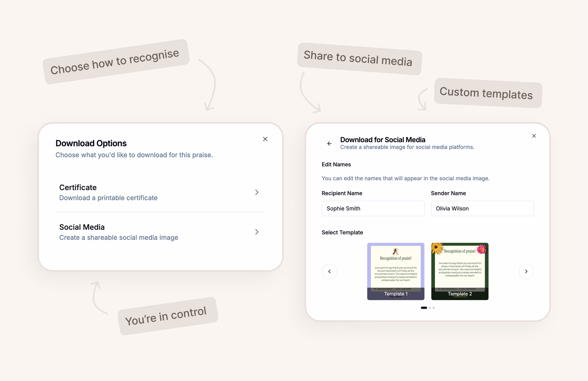The width and height of the screenshot is (588, 381).
Task: Click 'Create a shareable social media image' text
Action: point(119,238)
